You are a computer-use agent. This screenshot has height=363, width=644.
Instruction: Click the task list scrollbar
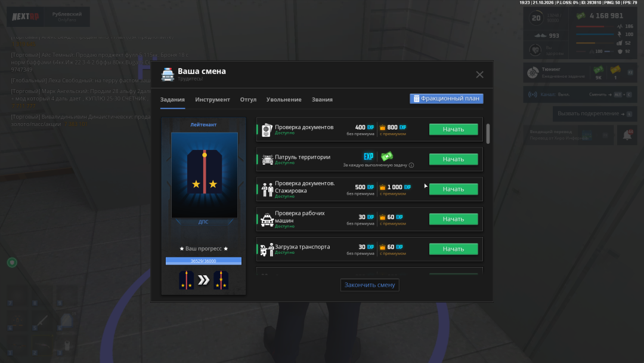coord(488,134)
